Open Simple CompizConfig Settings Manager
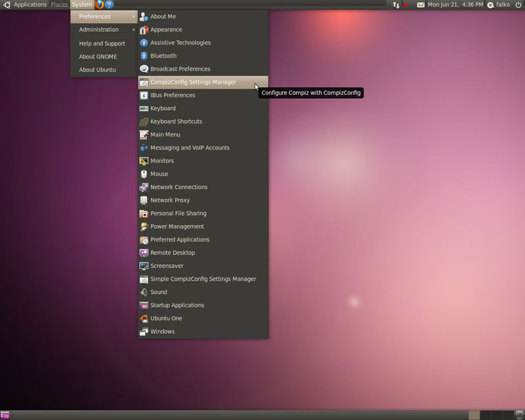The image size is (525, 420). point(203,279)
